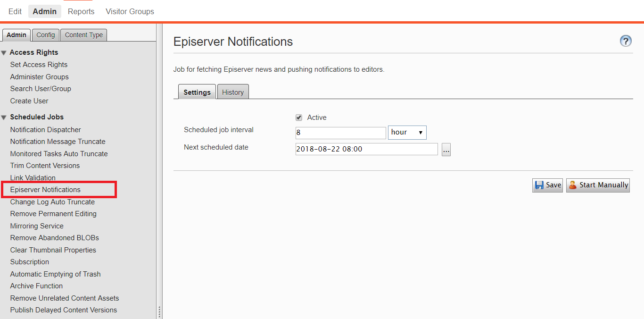The height and width of the screenshot is (319, 644).
Task: Click the Save button with the disk icon
Action: click(547, 185)
